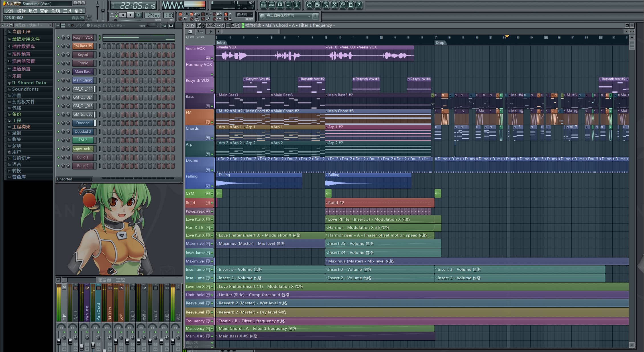This screenshot has height=352, width=644.
Task: Select the paint brush tool in playlist
Action: pyautogui.click(x=204, y=25)
